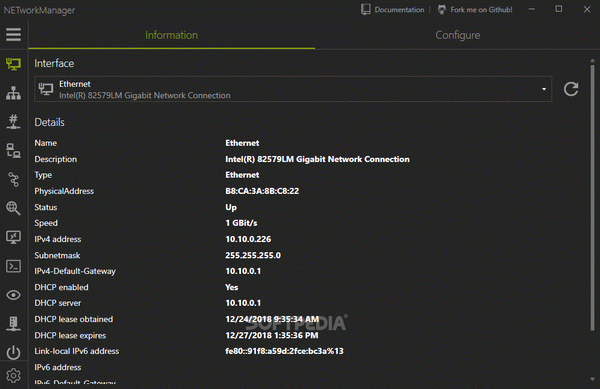Screen dimensions: 600x389
Task: Open the Ping tool computers icon
Action: point(13,151)
